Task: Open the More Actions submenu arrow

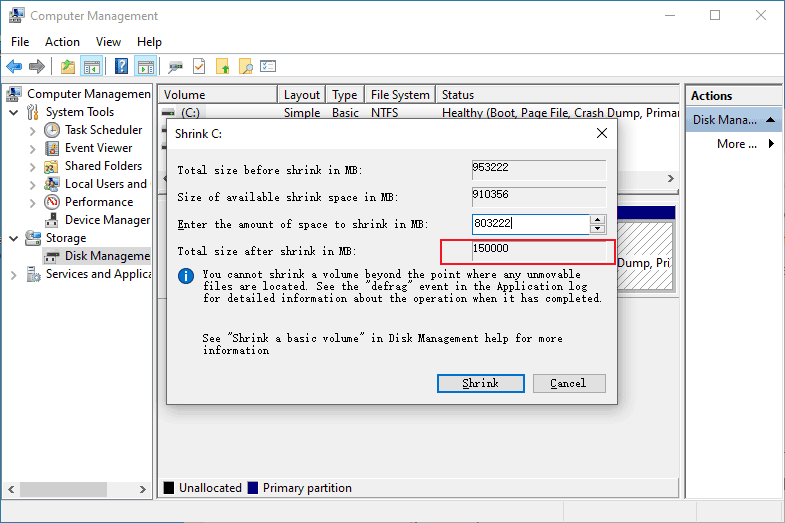Action: (x=771, y=144)
